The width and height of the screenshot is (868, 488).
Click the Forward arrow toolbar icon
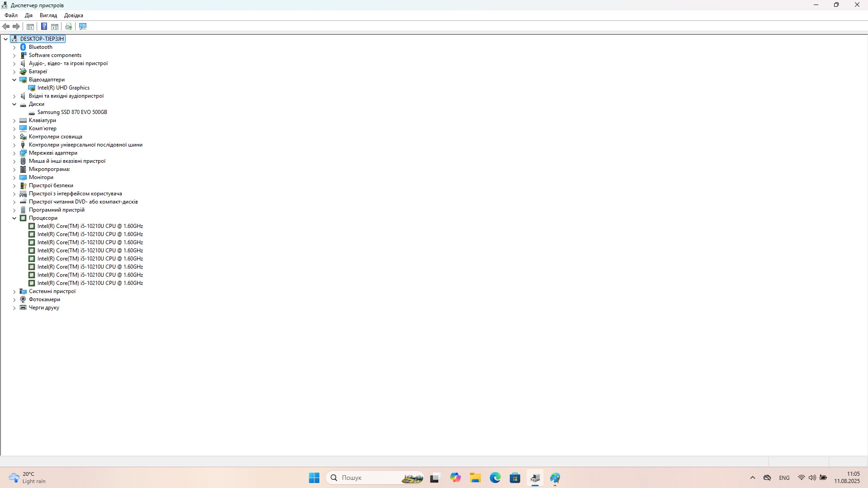tap(16, 26)
